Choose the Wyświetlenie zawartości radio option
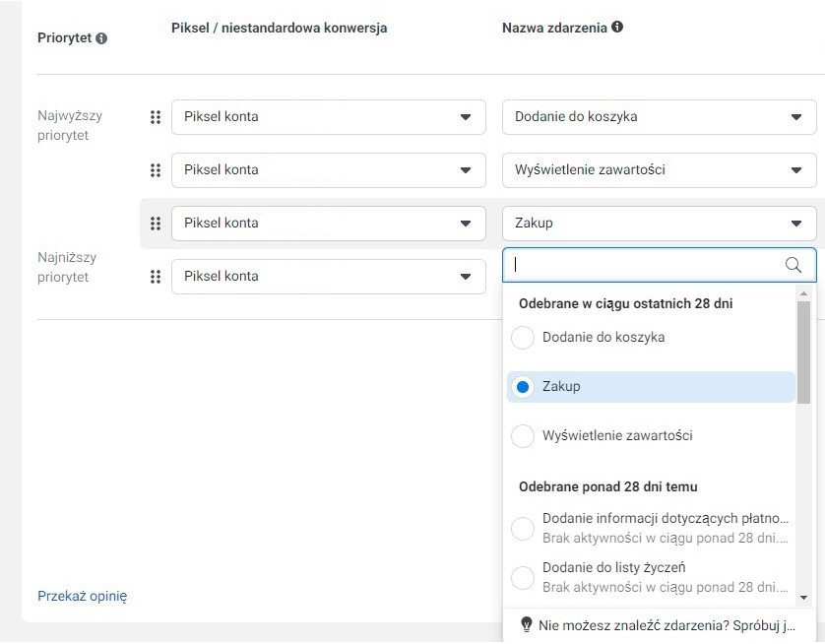Viewport: 825px width, 644px height. (x=523, y=435)
